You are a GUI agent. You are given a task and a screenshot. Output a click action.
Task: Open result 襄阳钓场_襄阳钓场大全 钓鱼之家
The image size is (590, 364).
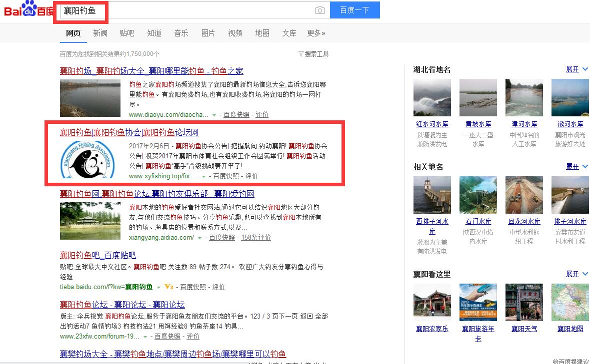tap(151, 70)
